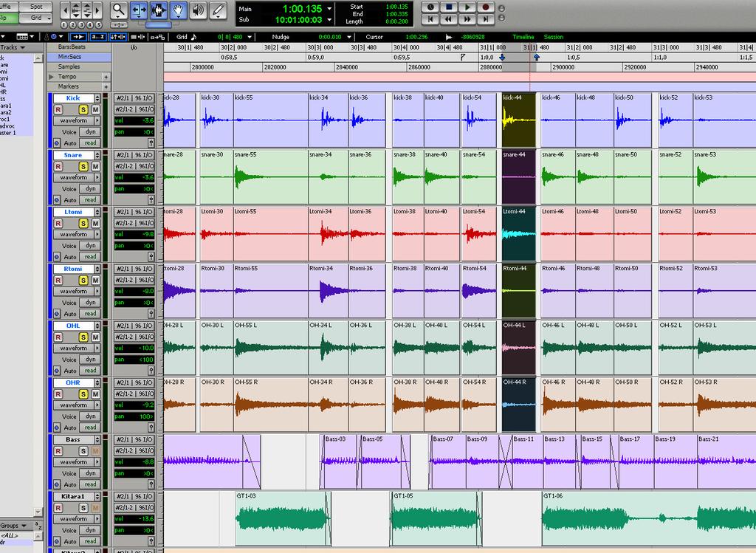Recall zoom preset 5
756x553 pixels.
click(98, 25)
